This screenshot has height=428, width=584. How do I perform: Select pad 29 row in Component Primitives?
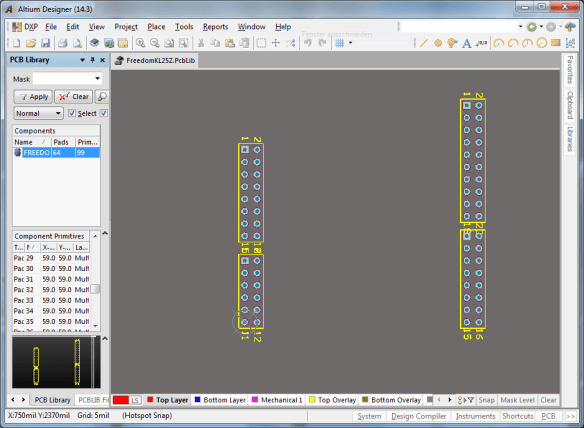[x=51, y=258]
